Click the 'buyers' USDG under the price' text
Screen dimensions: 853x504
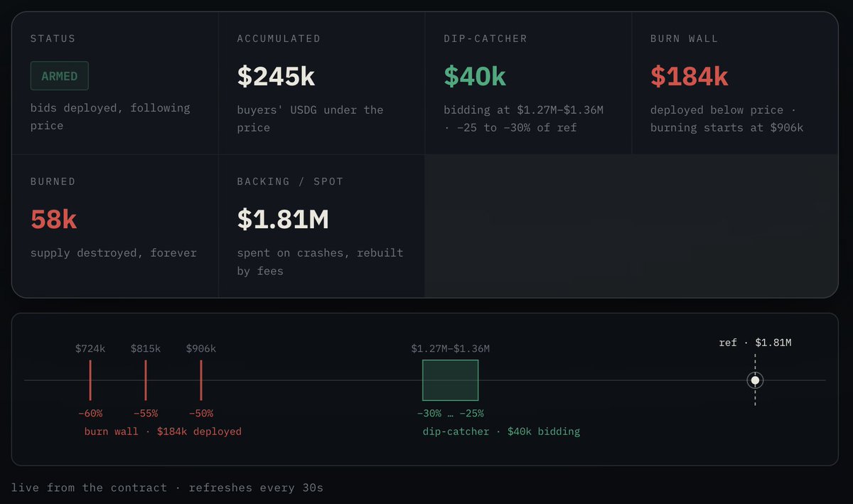[x=310, y=119]
